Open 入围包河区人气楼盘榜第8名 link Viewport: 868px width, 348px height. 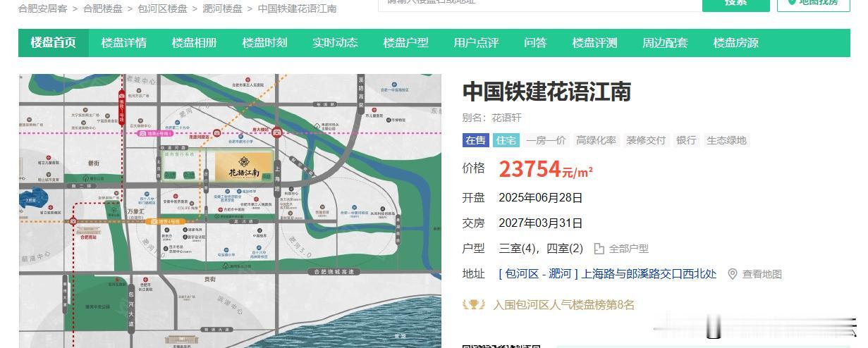click(563, 305)
